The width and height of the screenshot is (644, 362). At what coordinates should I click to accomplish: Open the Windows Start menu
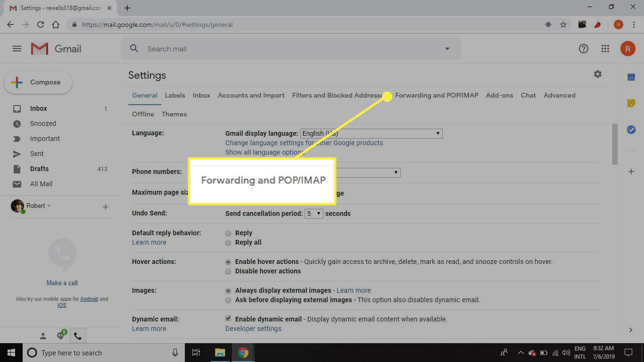click(x=11, y=353)
